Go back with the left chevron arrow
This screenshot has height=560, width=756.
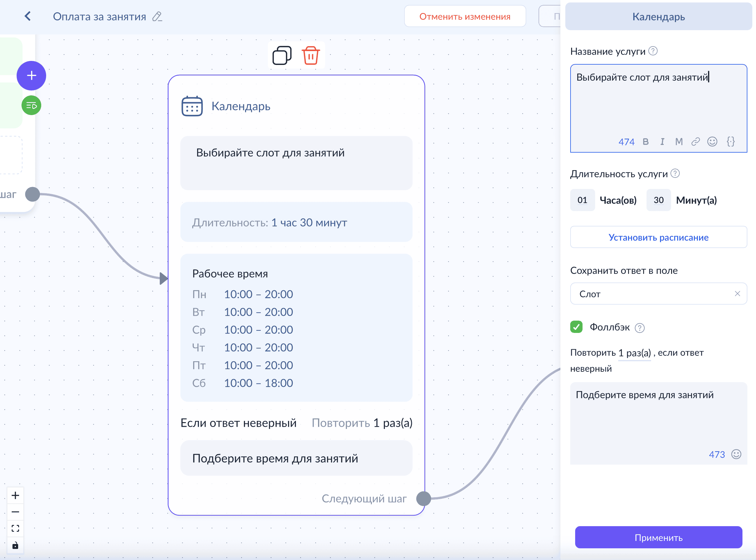pyautogui.click(x=28, y=16)
